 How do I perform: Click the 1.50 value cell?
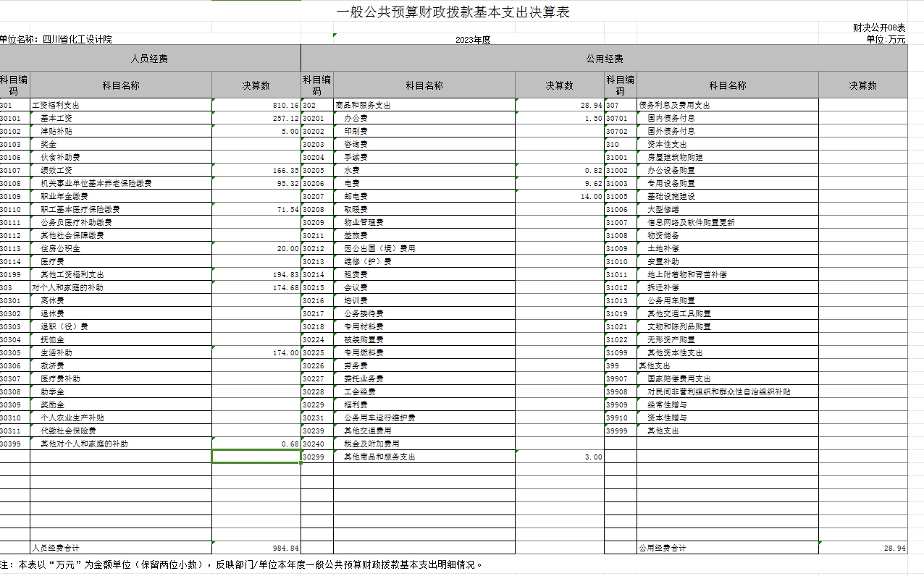click(x=560, y=118)
